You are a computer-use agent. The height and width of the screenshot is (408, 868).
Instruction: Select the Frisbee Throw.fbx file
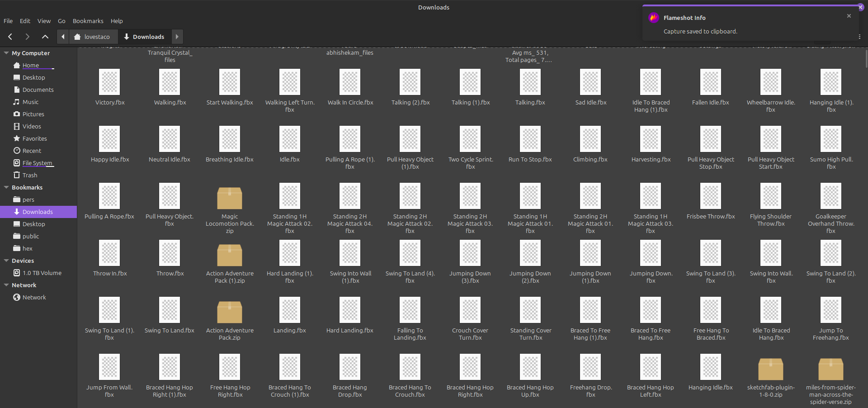711,202
